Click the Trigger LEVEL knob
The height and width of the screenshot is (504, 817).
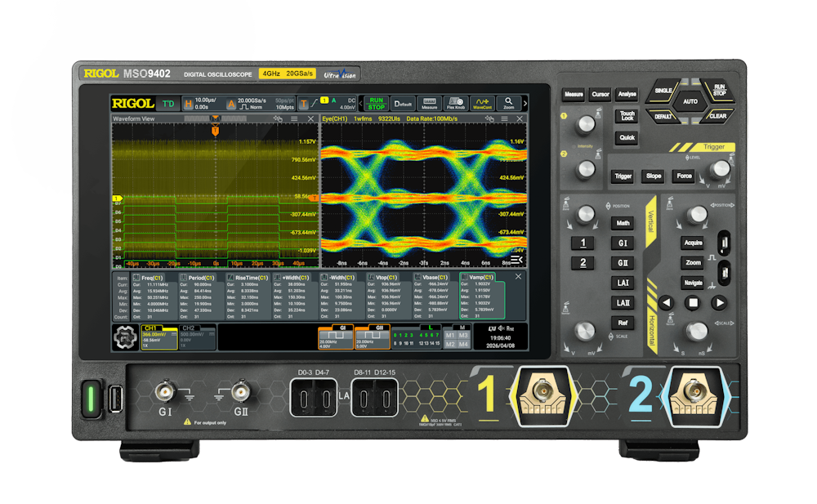[x=721, y=168]
